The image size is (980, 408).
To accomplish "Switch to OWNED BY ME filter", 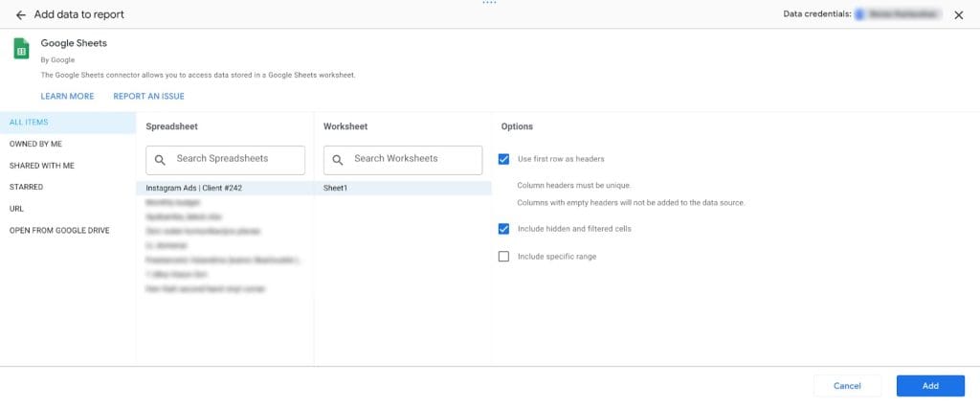I will (x=36, y=144).
